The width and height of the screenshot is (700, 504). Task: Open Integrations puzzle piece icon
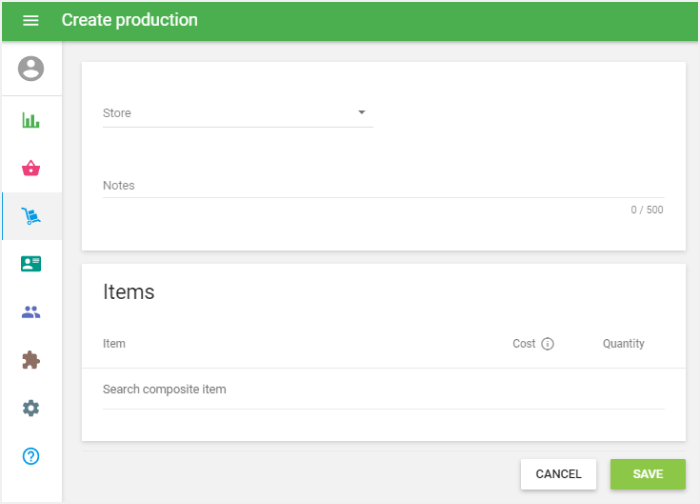coord(31,360)
